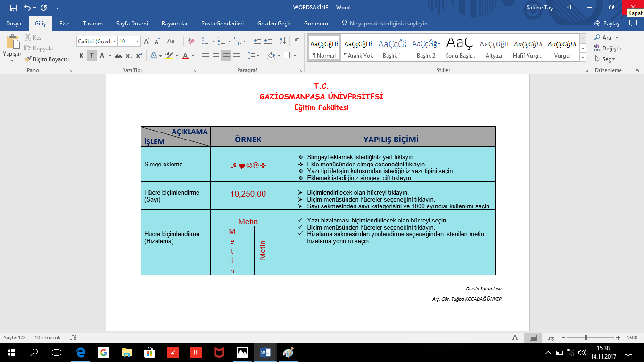The image size is (644, 362).
Task: Justify the paragraph text
Action: (x=237, y=56)
